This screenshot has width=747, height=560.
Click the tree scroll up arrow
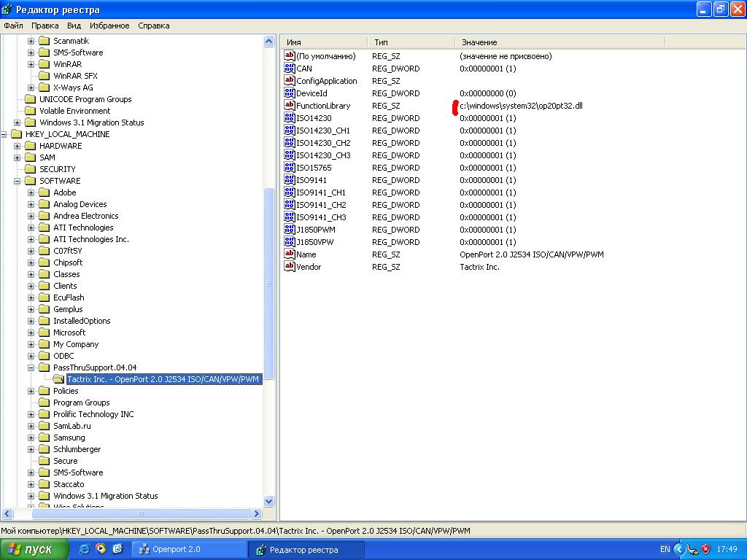tap(268, 42)
